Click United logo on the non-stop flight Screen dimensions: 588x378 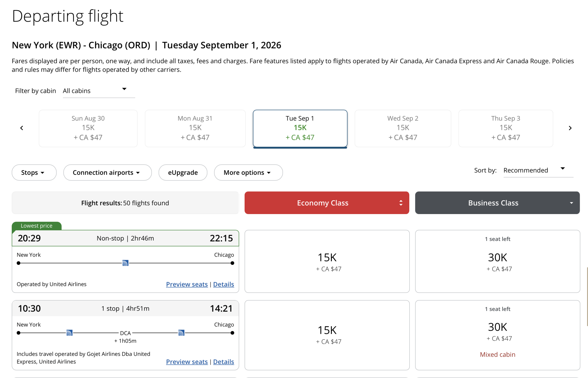pos(125,263)
